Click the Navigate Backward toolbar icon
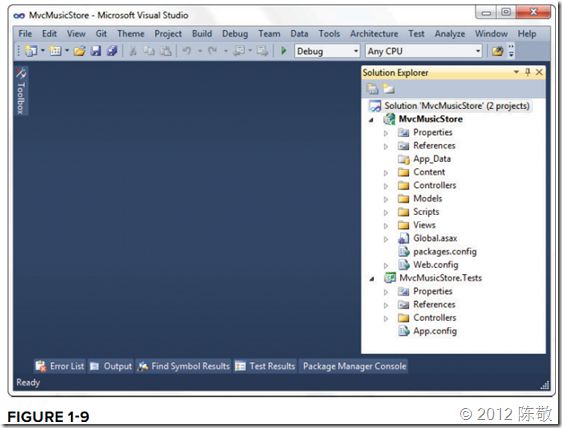 pos(239,51)
